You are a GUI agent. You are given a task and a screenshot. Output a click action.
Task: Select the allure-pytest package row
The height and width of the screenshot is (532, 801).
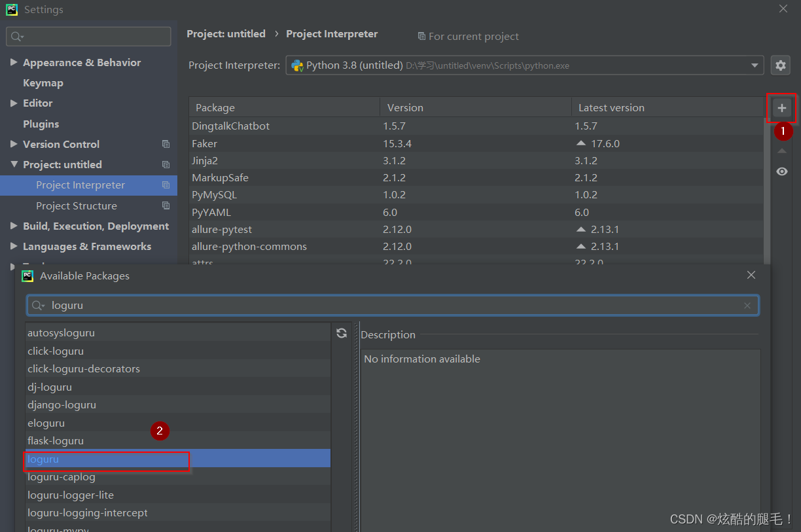(x=476, y=229)
